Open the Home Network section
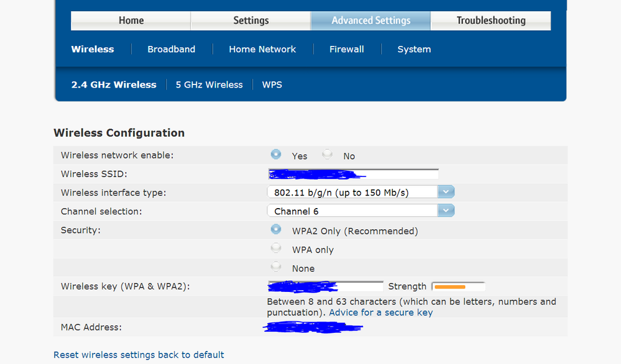This screenshot has width=621, height=364. (x=262, y=50)
